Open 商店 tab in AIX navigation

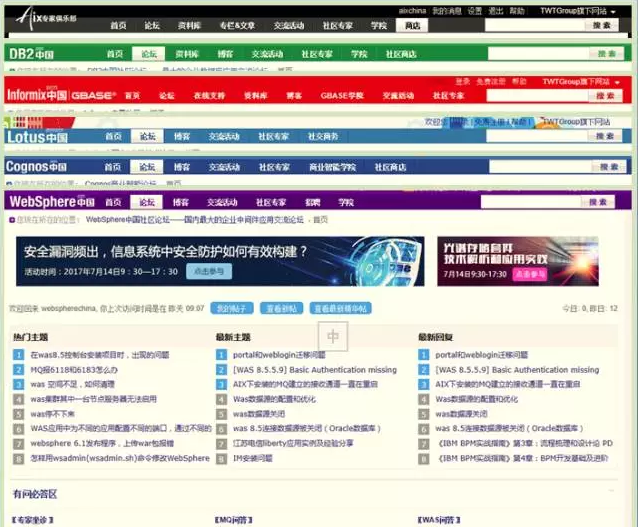coord(412,25)
